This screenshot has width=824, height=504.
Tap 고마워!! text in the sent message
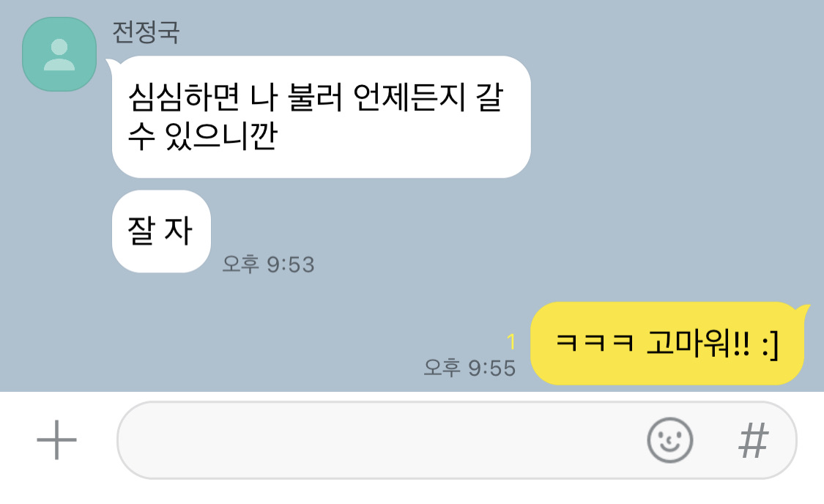(x=699, y=344)
